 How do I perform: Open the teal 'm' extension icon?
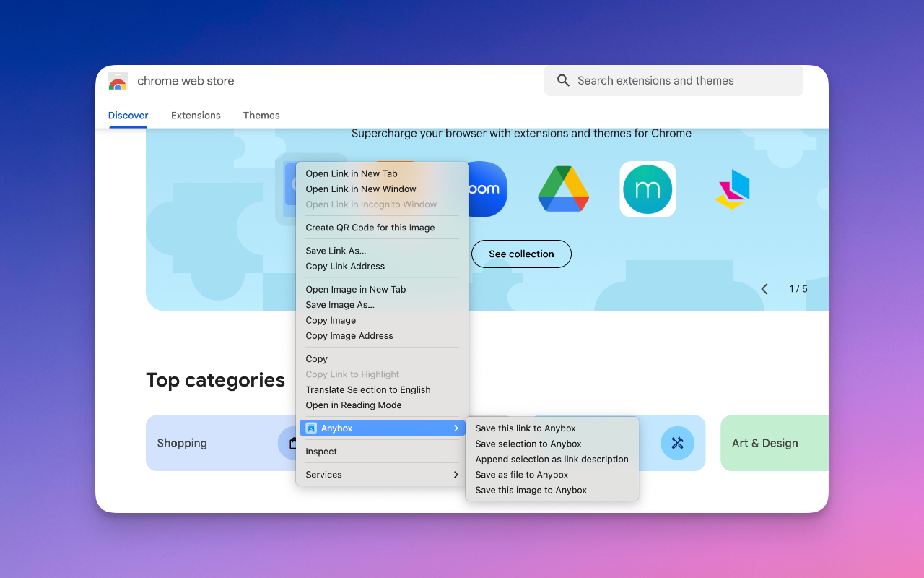point(648,189)
